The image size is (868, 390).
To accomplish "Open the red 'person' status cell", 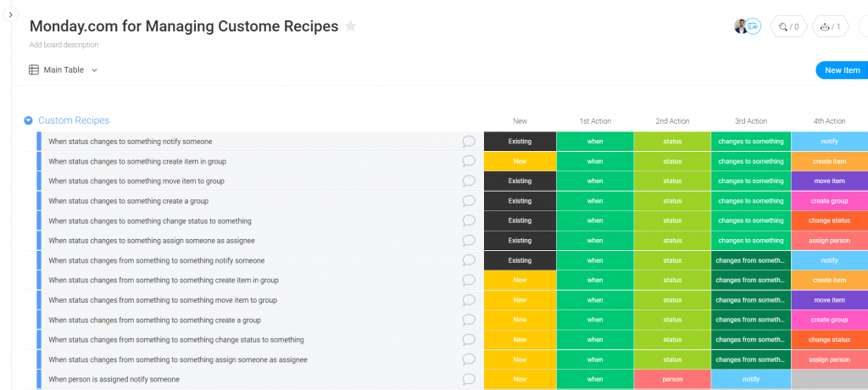I will (672, 380).
